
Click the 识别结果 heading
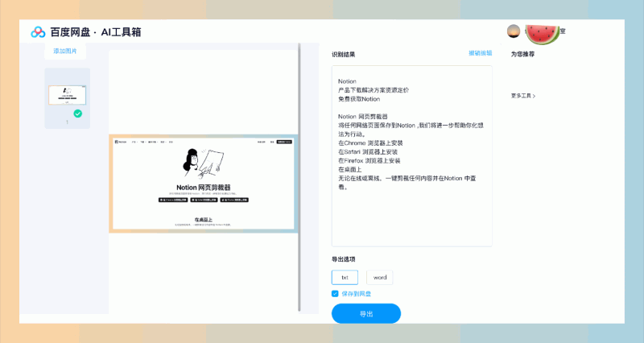344,54
